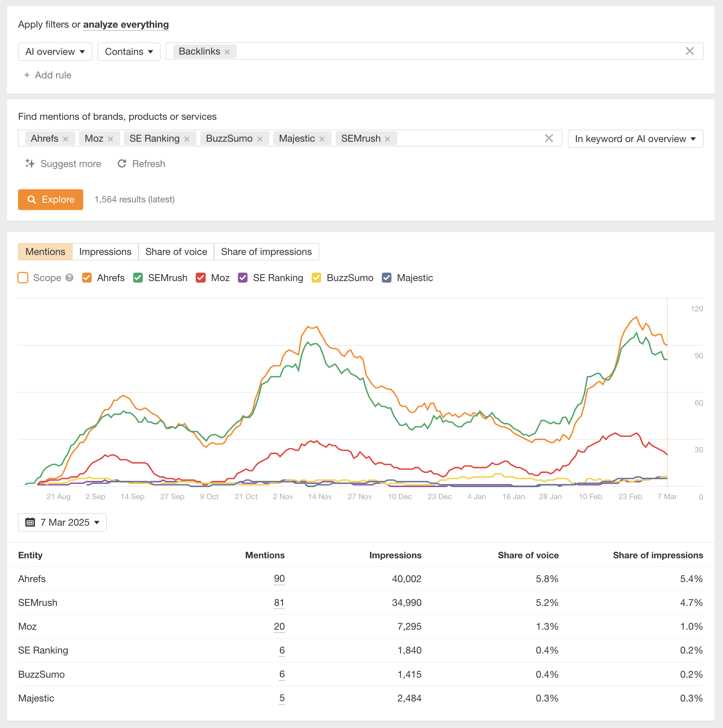This screenshot has width=723, height=728.
Task: Click the calendar icon beside 7 Mar 2025
Action: (x=30, y=522)
